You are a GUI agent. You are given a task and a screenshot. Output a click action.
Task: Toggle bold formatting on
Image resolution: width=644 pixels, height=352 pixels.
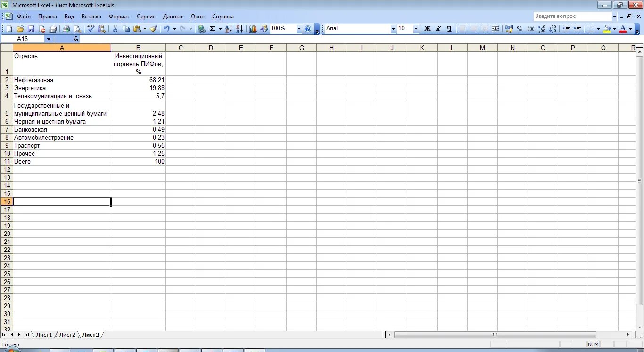click(427, 29)
